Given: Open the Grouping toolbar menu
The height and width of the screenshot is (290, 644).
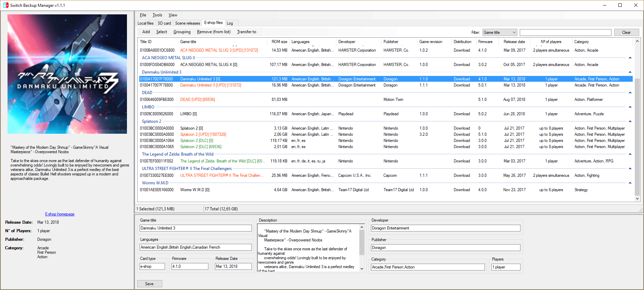Looking at the screenshot, I should [182, 32].
